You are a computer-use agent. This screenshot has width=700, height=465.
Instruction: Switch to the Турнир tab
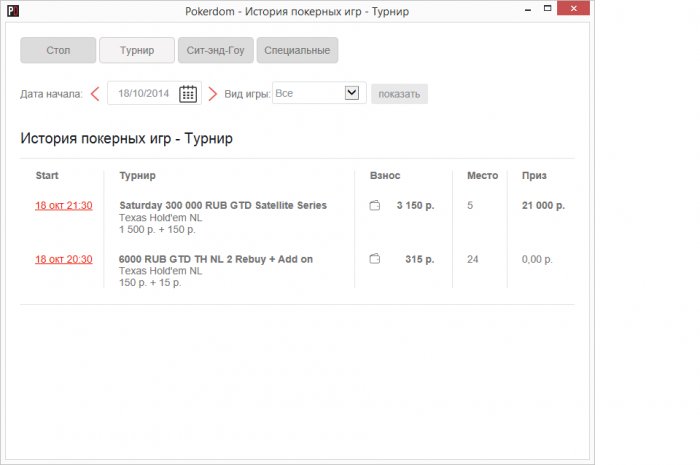pyautogui.click(x=137, y=50)
